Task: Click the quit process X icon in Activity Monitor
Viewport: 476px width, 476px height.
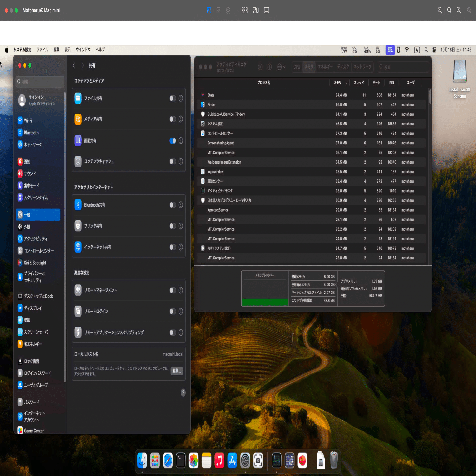Action: 260,67
